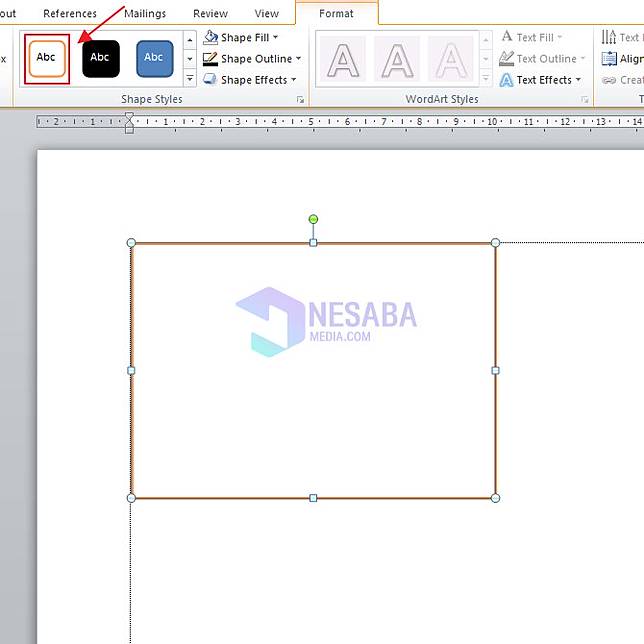
Task: Open the Shape Styles dialog launcher
Action: tap(300, 100)
